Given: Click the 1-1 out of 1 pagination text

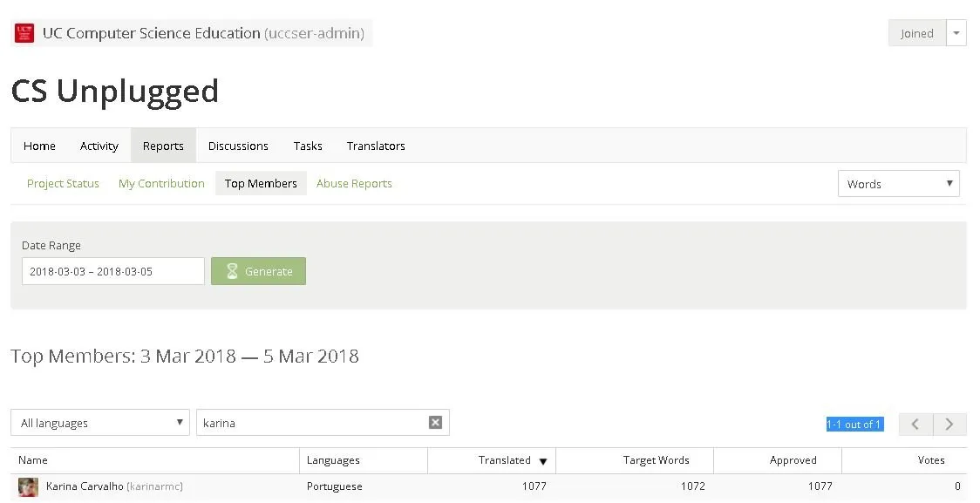Looking at the screenshot, I should click(x=854, y=425).
